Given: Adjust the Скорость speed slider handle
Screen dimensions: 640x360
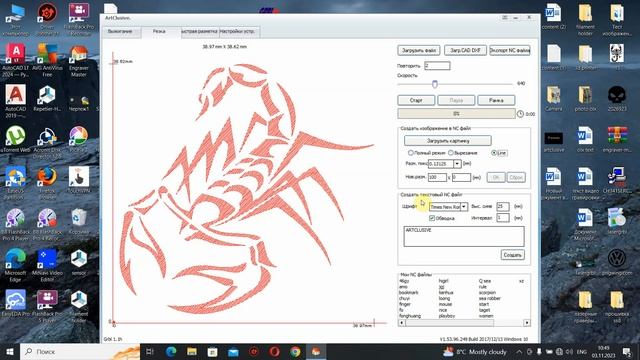Looking at the screenshot, I should (435, 84).
